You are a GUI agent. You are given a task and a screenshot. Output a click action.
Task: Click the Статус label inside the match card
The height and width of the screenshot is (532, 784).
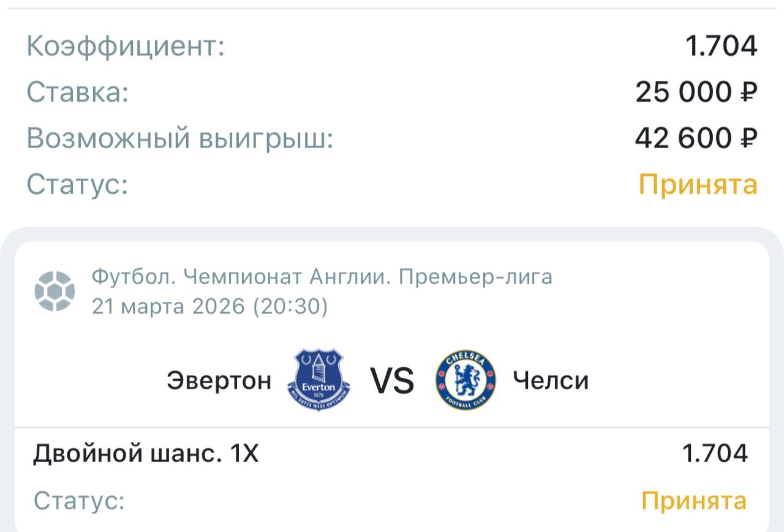coord(79,501)
